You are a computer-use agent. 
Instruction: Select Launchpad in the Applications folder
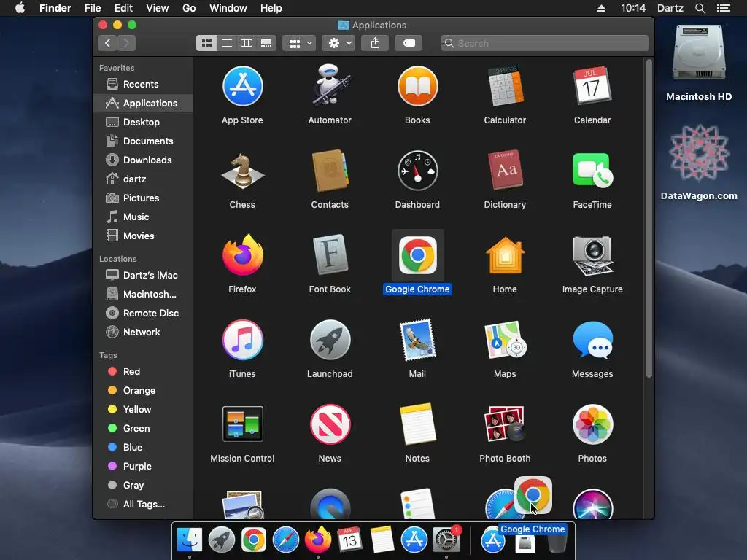(330, 340)
